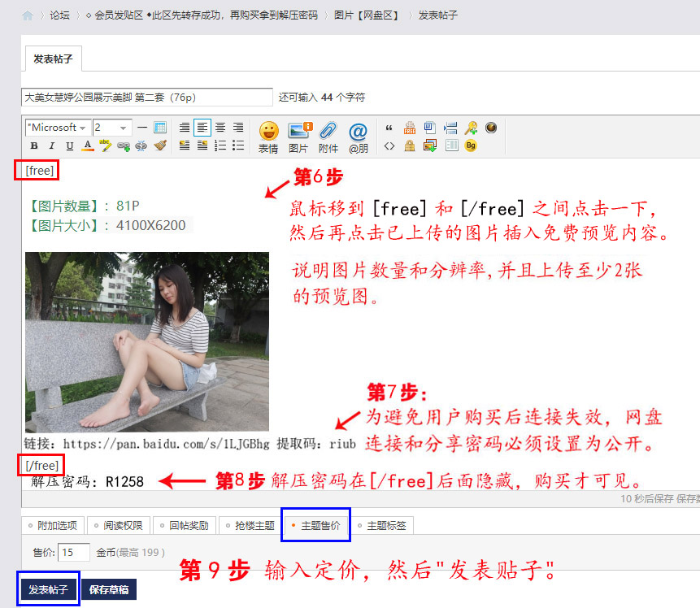Center-align the text
This screenshot has width=700, height=608.
click(x=220, y=128)
